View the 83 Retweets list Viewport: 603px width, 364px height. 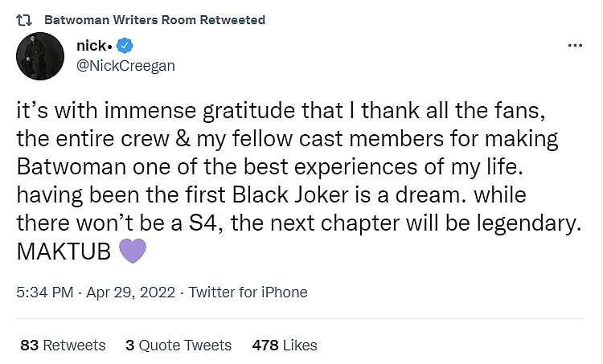[63, 346]
